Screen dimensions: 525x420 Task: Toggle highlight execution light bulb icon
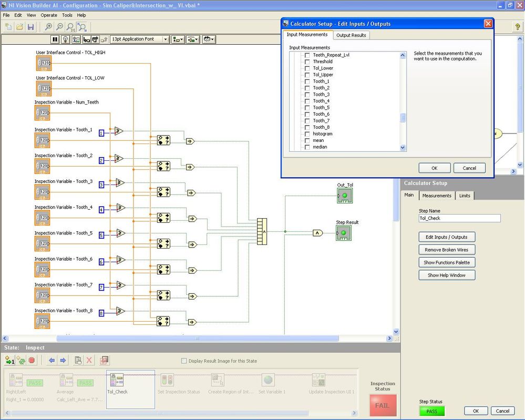pos(66,39)
